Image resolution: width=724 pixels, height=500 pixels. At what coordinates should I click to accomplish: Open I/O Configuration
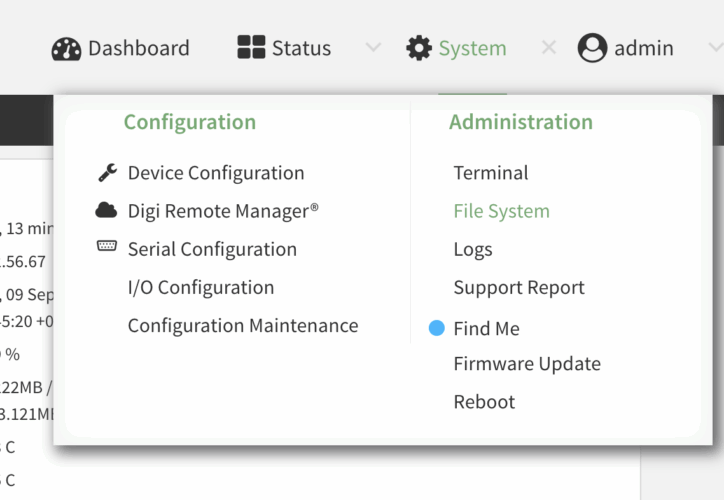pos(200,287)
